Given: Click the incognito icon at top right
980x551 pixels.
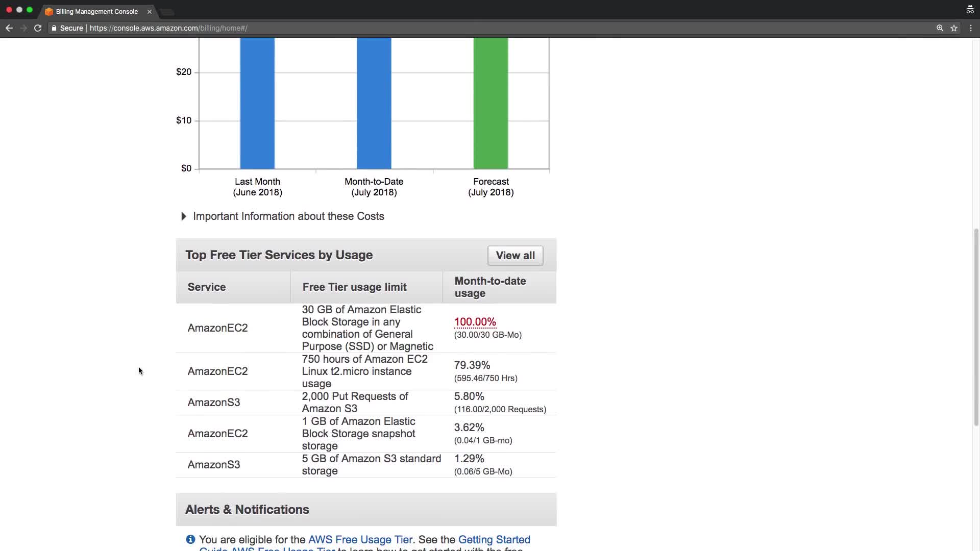Looking at the screenshot, I should 970,10.
